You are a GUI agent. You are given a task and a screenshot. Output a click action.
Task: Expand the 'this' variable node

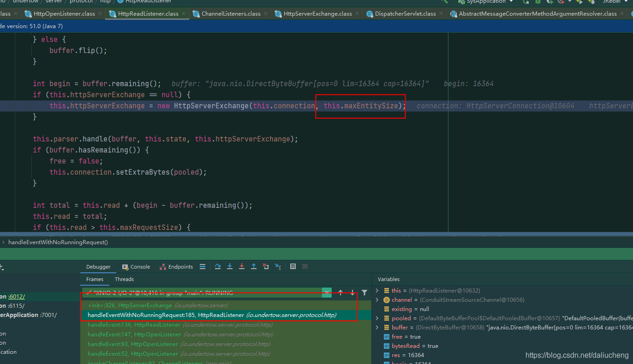[377, 290]
